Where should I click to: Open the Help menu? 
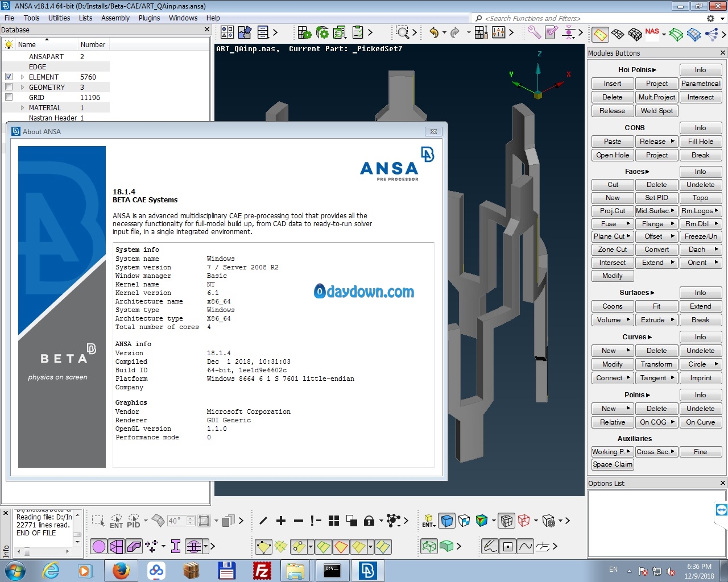pyautogui.click(x=213, y=18)
